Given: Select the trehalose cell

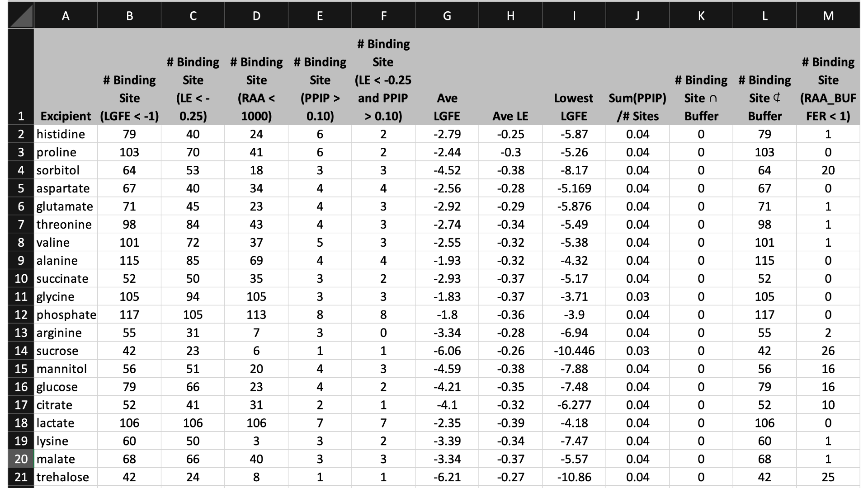Looking at the screenshot, I should [66, 477].
